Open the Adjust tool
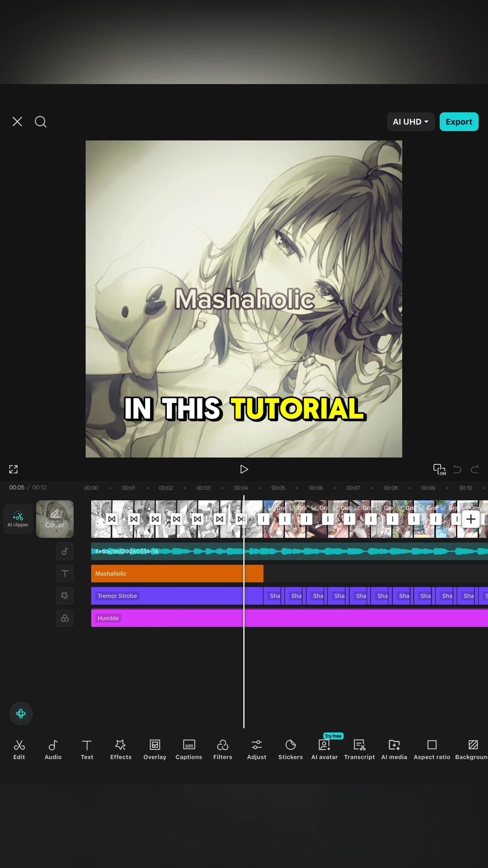 257,750
